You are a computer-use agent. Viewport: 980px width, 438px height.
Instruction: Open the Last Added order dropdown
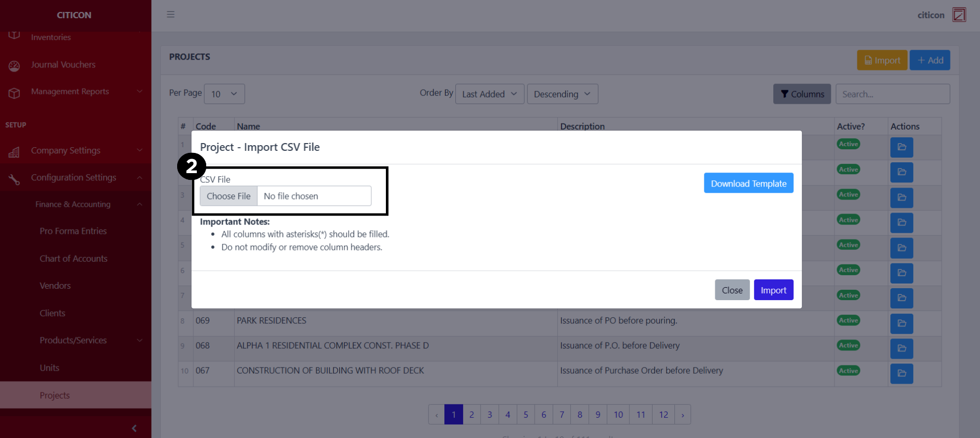coord(489,94)
